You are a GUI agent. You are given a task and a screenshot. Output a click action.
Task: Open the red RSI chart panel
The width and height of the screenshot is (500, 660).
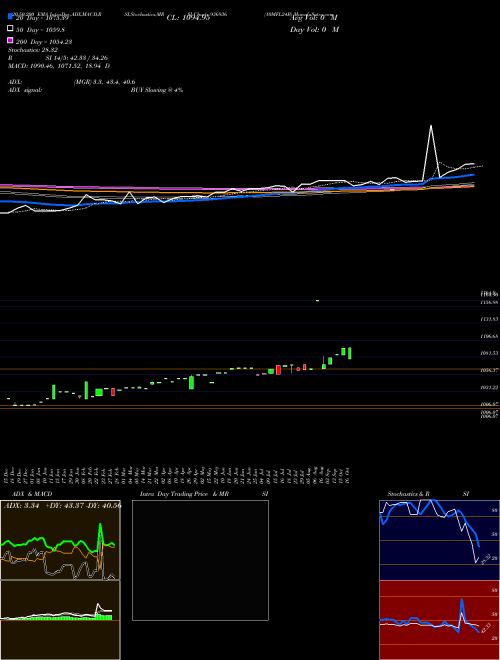[439, 620]
